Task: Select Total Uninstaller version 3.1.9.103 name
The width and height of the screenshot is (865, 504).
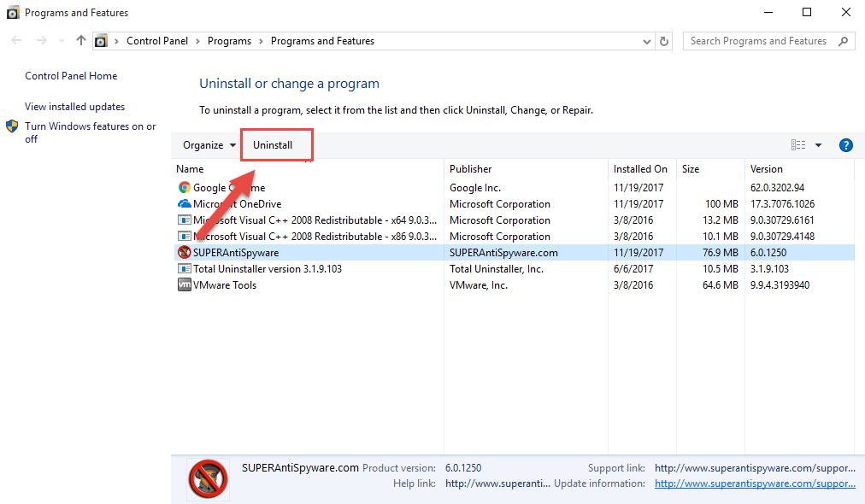Action: [x=268, y=268]
